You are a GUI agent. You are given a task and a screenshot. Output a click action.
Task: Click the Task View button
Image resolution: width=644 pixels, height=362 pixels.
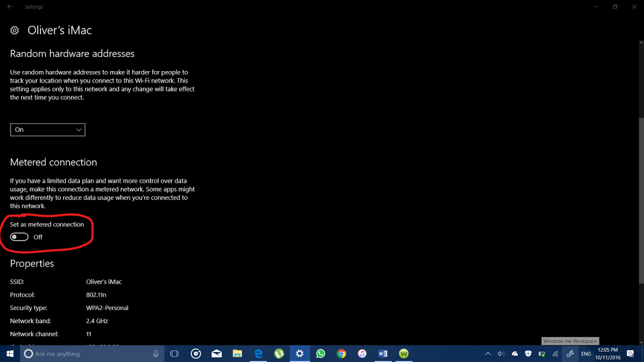coord(175,354)
